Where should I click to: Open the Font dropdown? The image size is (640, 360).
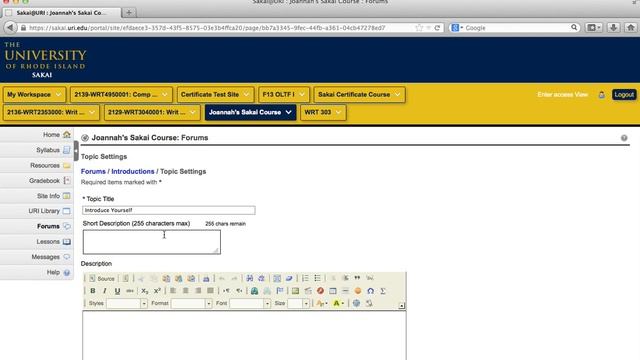click(x=250, y=303)
